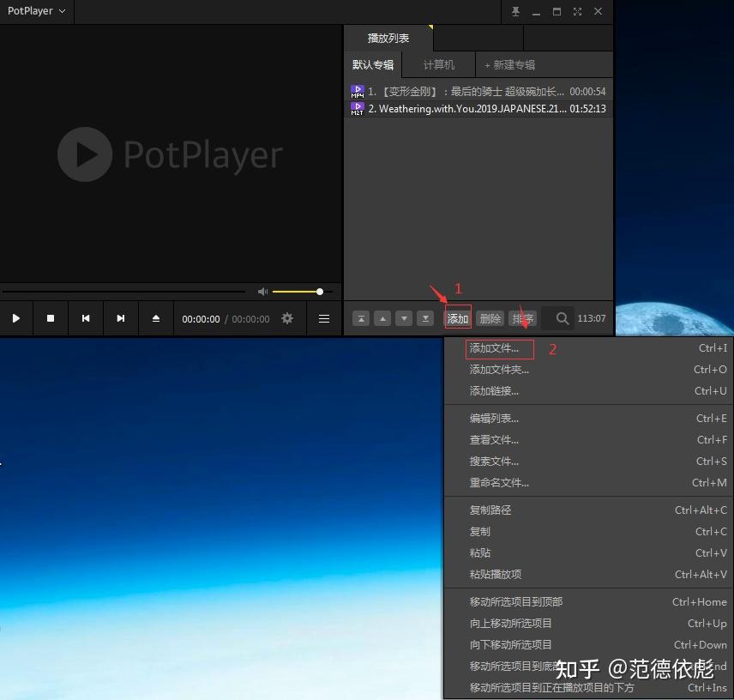Stop playback using the Stop icon
This screenshot has width=734, height=700.
coord(51,318)
